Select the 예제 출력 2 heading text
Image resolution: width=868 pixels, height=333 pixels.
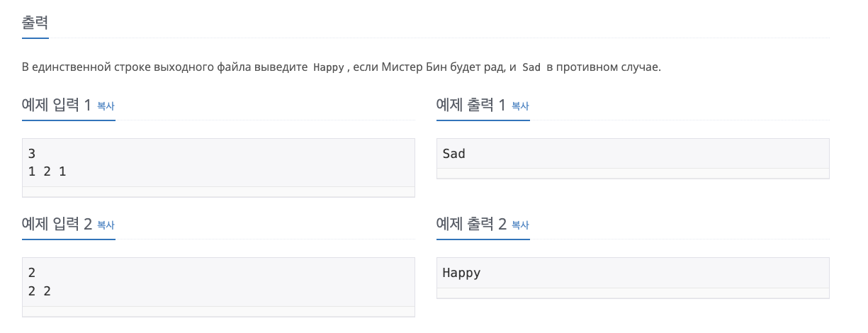[471, 225]
